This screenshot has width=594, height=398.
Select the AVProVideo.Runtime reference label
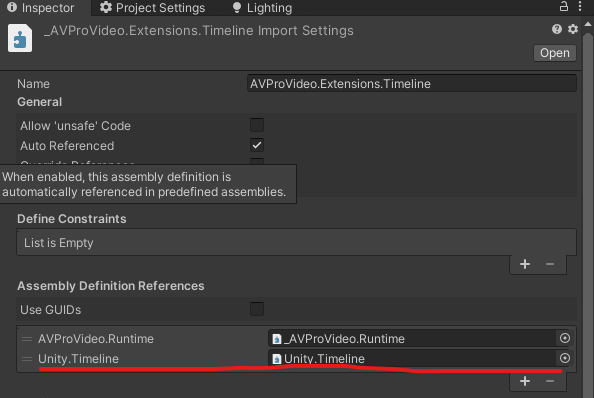(x=96, y=339)
